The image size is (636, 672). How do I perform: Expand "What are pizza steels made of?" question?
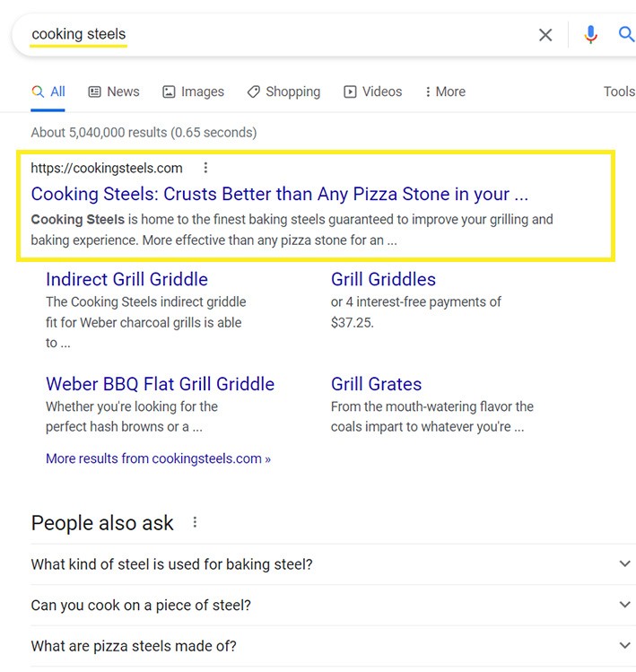click(x=624, y=646)
